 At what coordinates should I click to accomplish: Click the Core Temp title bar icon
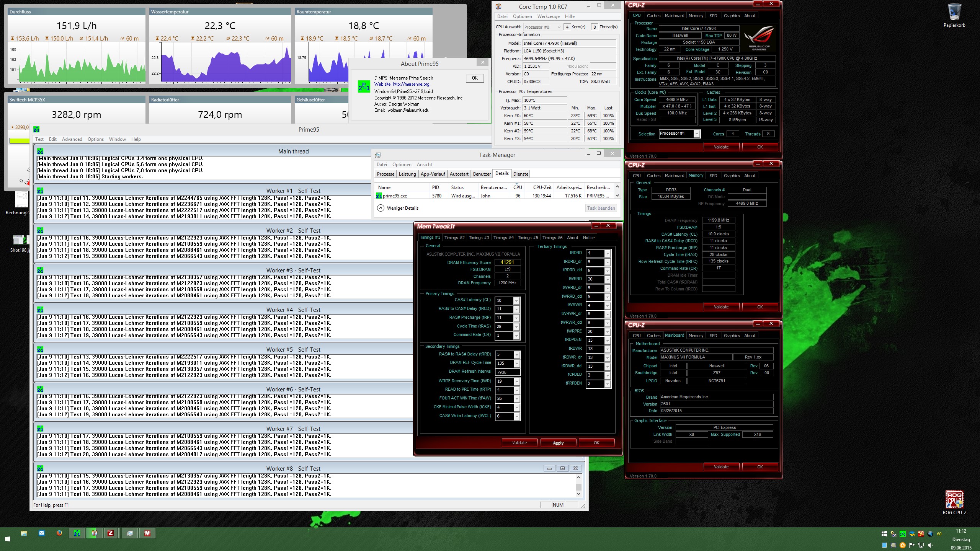pos(498,7)
